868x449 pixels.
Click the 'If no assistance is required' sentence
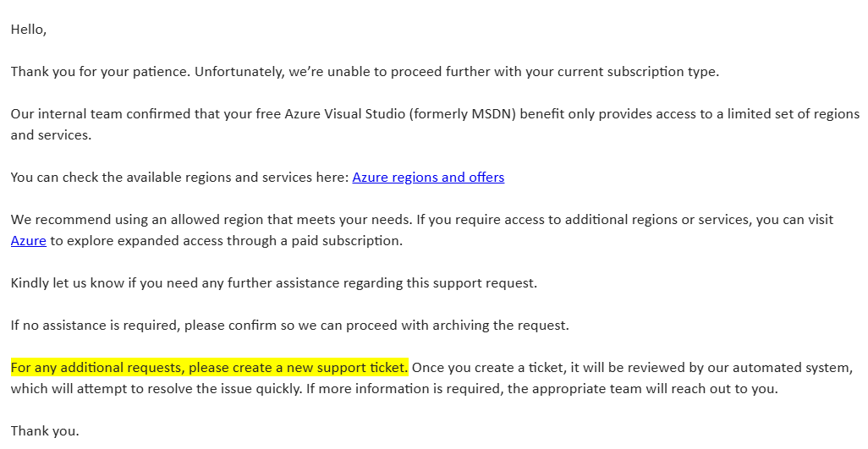click(289, 326)
